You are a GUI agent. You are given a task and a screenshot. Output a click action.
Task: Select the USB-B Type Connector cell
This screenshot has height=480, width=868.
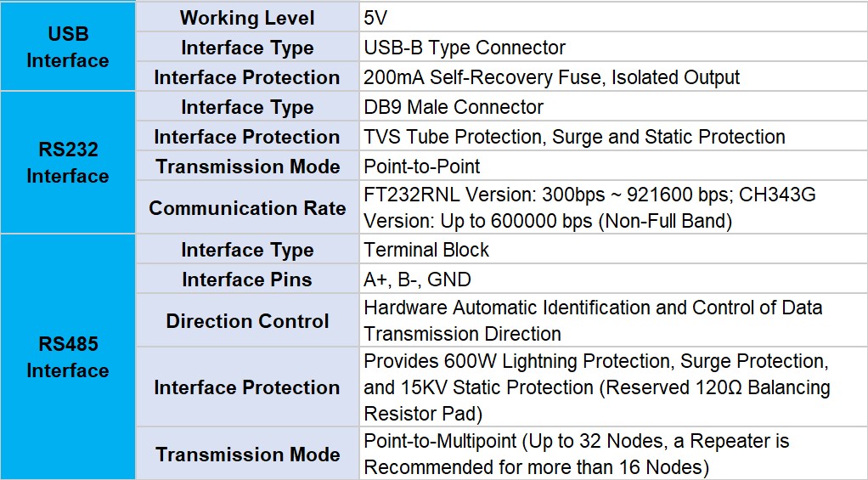[x=612, y=48]
